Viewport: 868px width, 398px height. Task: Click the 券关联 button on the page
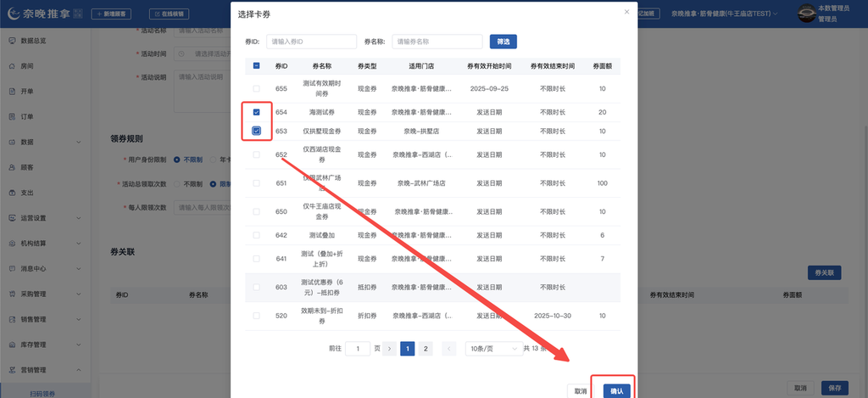(824, 272)
